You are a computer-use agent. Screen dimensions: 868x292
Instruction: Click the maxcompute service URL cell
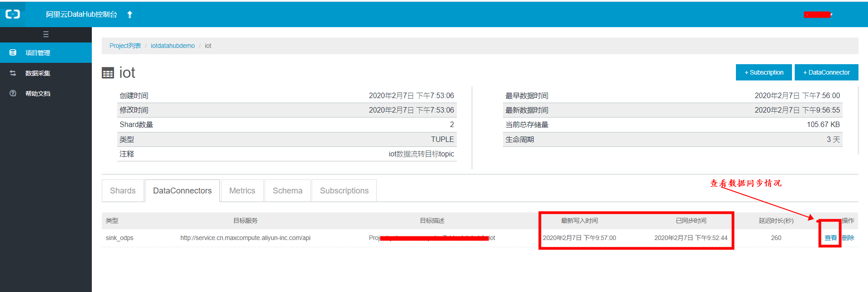(245, 238)
